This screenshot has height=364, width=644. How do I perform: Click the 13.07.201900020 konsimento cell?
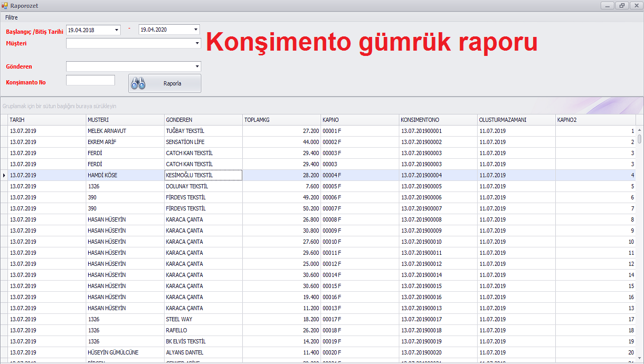coord(438,352)
